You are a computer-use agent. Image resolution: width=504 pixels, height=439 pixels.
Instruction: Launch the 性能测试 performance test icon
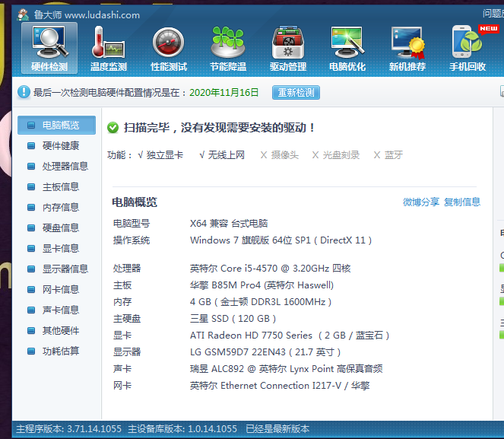click(169, 47)
